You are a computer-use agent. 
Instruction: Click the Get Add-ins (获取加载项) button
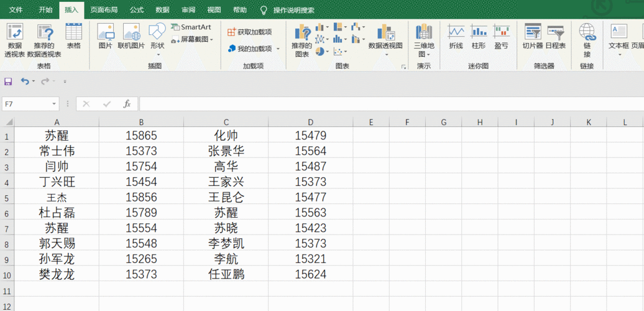(250, 32)
